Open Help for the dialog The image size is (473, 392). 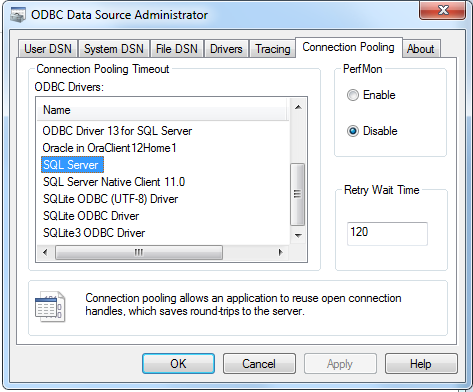pos(421,363)
